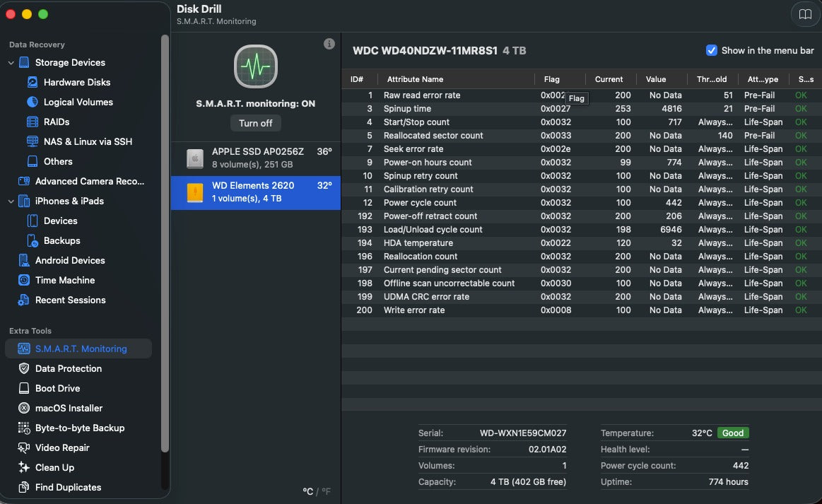Click the iPhones & iPads icon
This screenshot has width=822, height=504.
tap(23, 201)
